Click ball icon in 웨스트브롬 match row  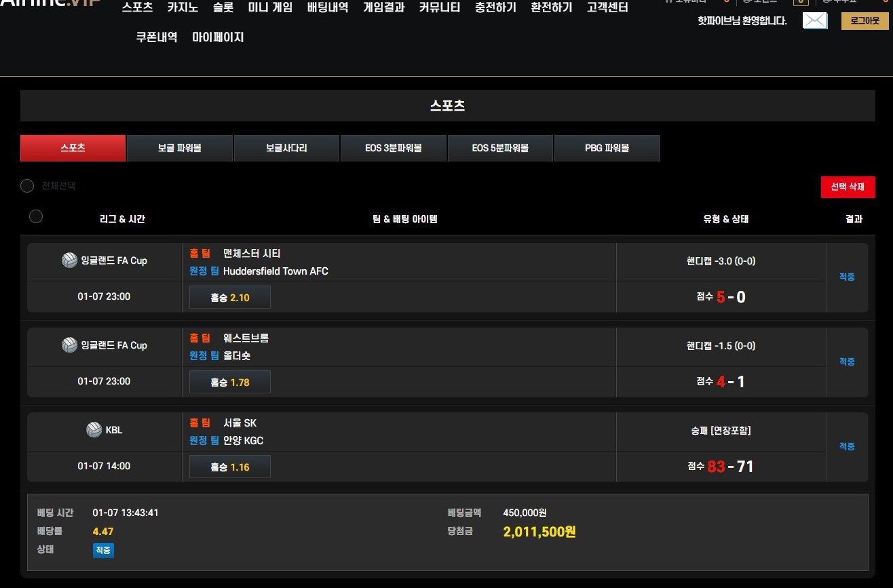click(x=69, y=345)
